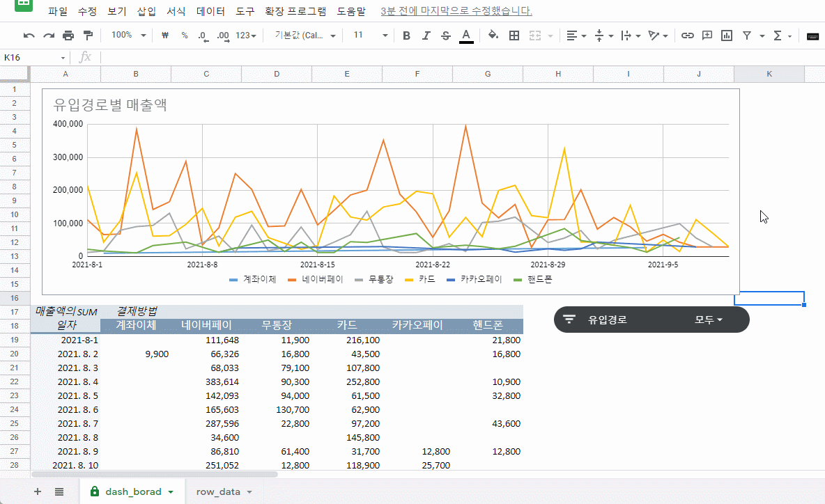825x504 pixels.
Task: Switch to the row_data sheet tab
Action: [x=218, y=492]
